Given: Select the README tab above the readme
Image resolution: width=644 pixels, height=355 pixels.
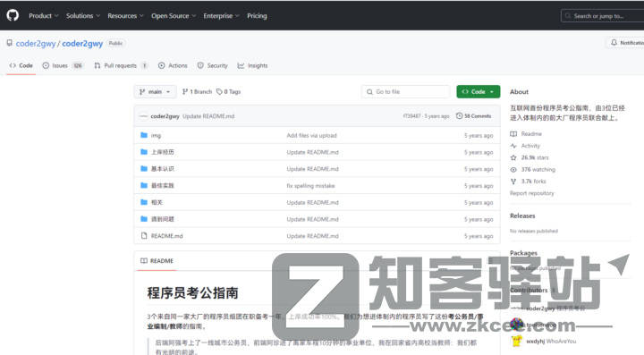Looking at the screenshot, I should [x=157, y=260].
